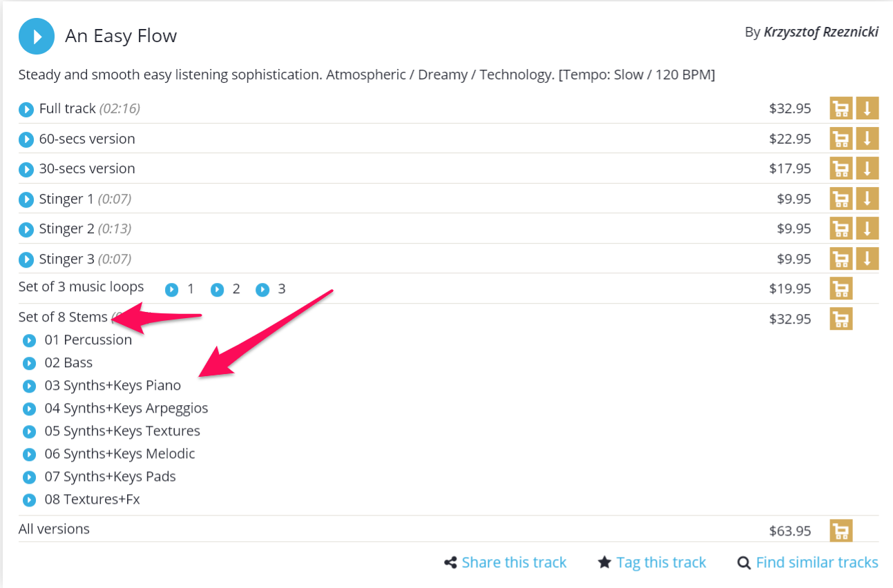This screenshot has width=893, height=588.
Task: Play music loop 2
Action: (217, 289)
